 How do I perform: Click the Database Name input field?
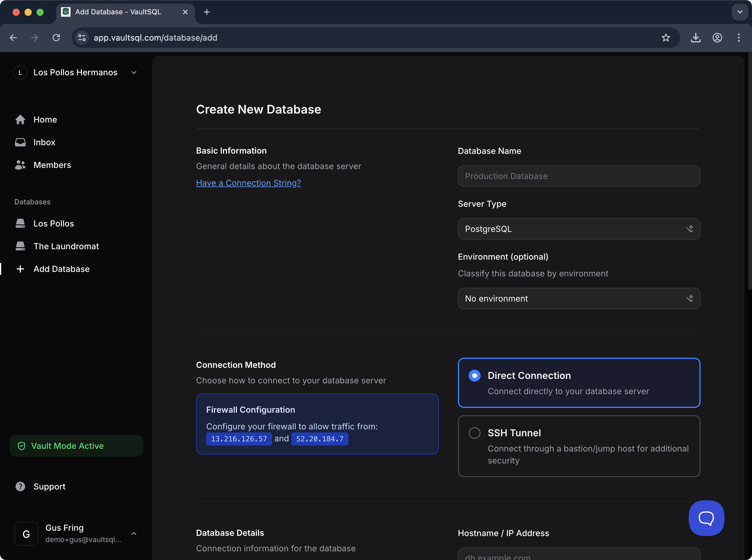579,176
